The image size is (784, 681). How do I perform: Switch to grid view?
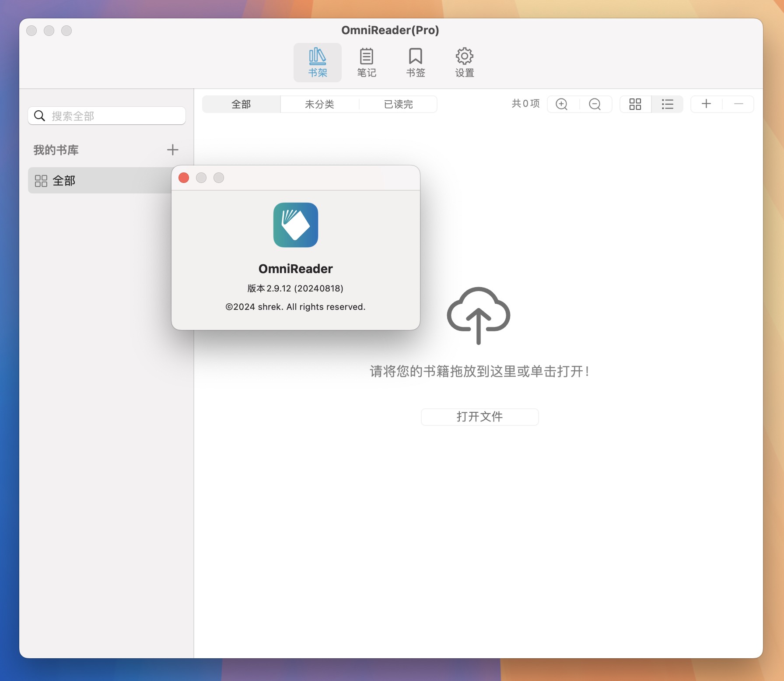(635, 104)
